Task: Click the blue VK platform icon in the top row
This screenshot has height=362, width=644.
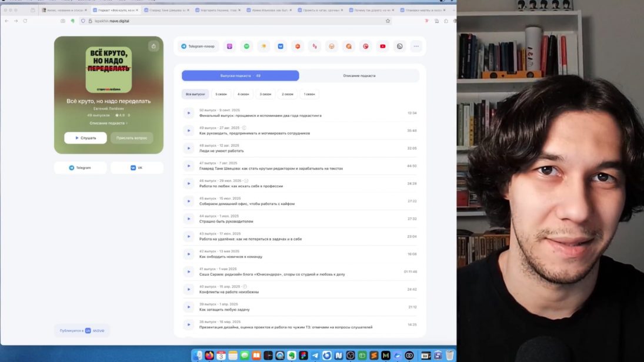Action: (281, 46)
